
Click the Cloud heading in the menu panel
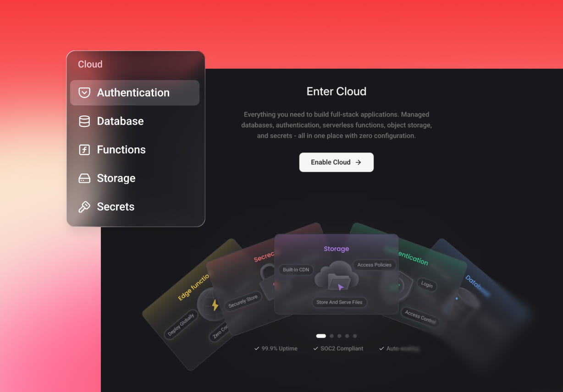90,64
